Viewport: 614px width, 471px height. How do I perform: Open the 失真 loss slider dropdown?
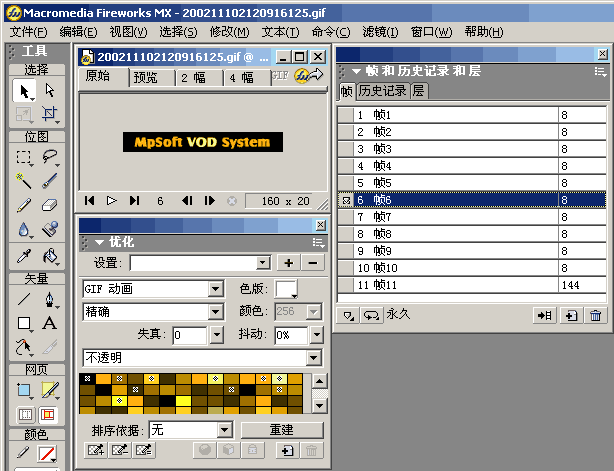[x=217, y=335]
